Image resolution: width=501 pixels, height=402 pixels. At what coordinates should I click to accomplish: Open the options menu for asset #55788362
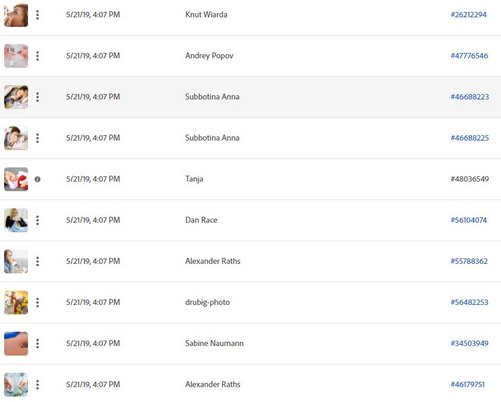37,261
